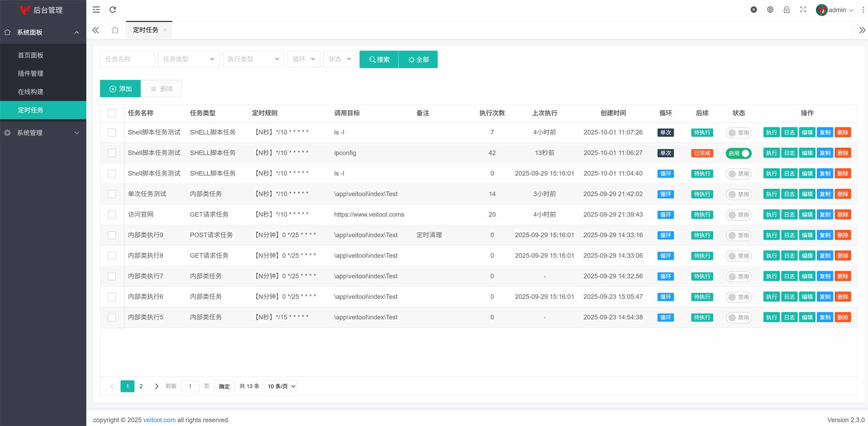Viewport: 868px width, 426px height.
Task: Open the 任务类型 filter dropdown
Action: click(x=188, y=59)
